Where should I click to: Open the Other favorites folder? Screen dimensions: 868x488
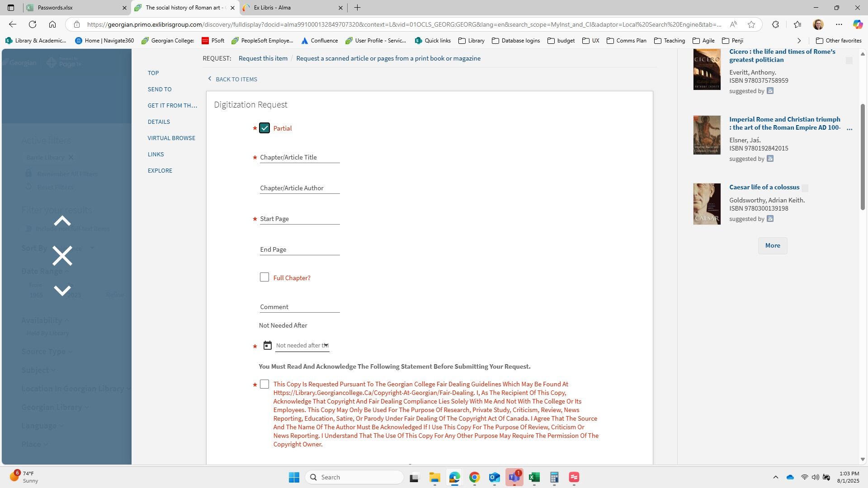tap(839, 41)
